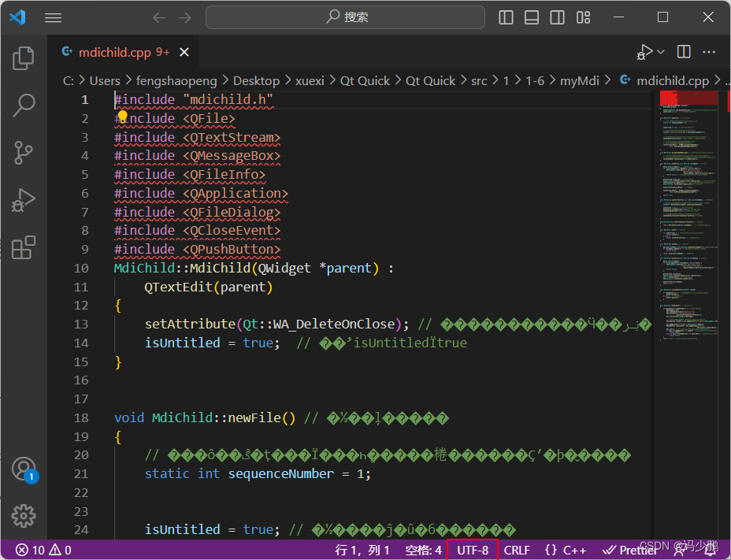Open the Source Control view

coord(24,153)
